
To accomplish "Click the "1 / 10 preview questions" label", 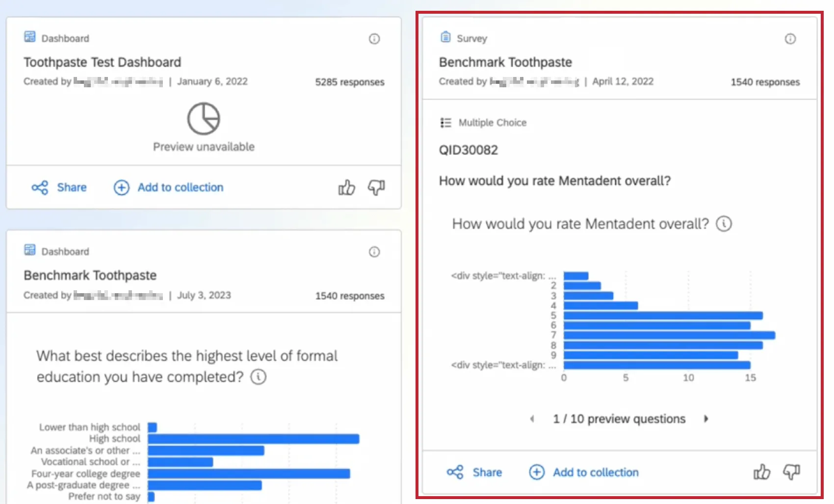I will pyautogui.click(x=619, y=419).
